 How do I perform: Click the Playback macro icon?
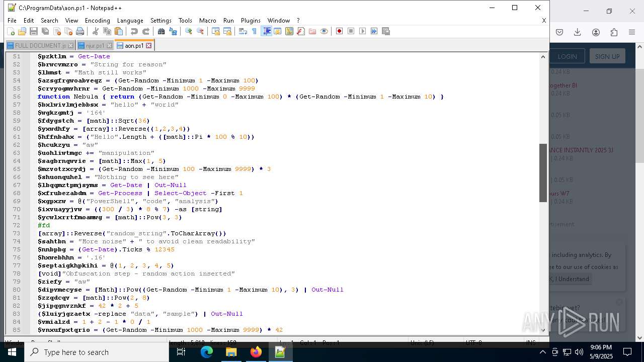click(362, 31)
